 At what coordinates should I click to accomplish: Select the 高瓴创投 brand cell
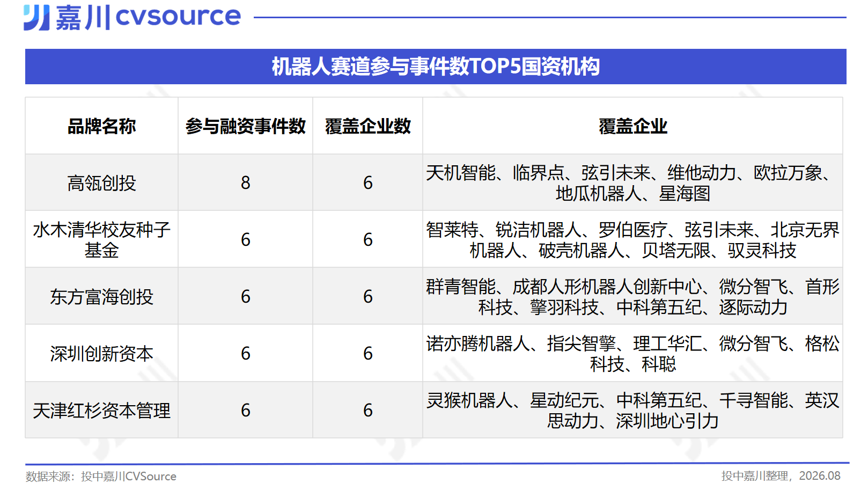101,183
